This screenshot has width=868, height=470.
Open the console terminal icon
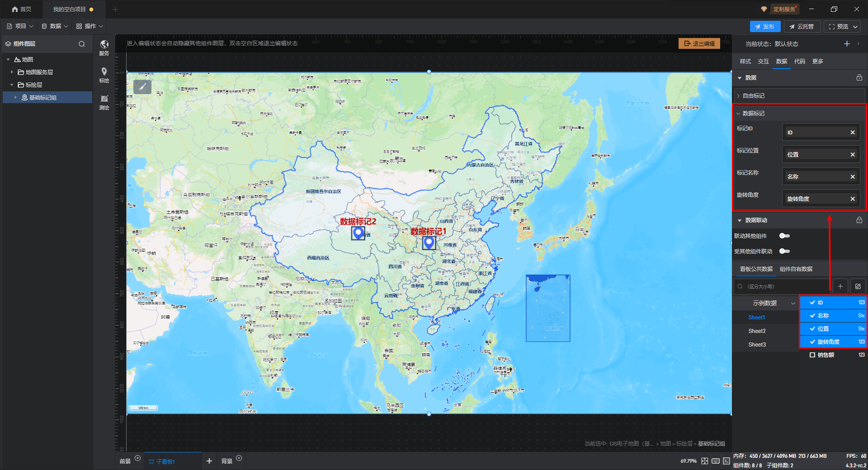pos(726,461)
